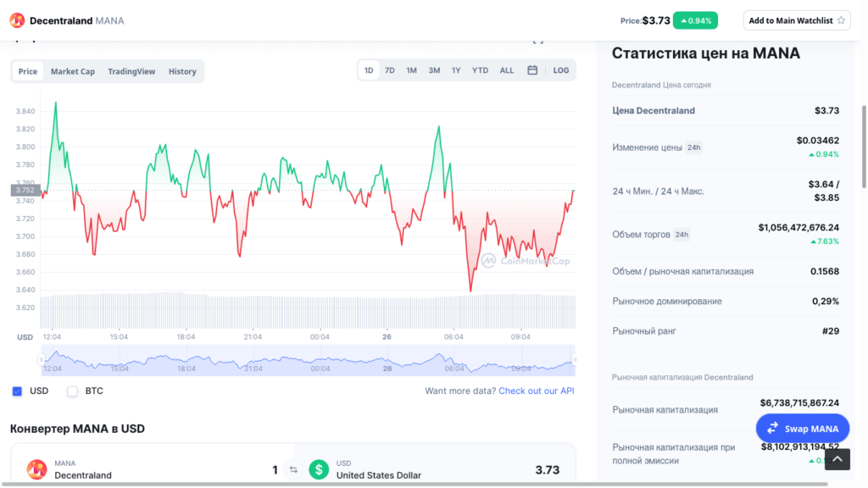Viewport: 868px width, 488px height.
Task: Switch to the Market Cap tab
Action: coord(73,71)
